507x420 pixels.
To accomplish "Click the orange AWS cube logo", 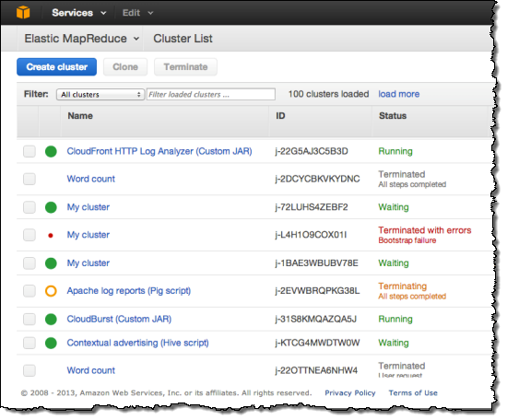I will point(23,13).
